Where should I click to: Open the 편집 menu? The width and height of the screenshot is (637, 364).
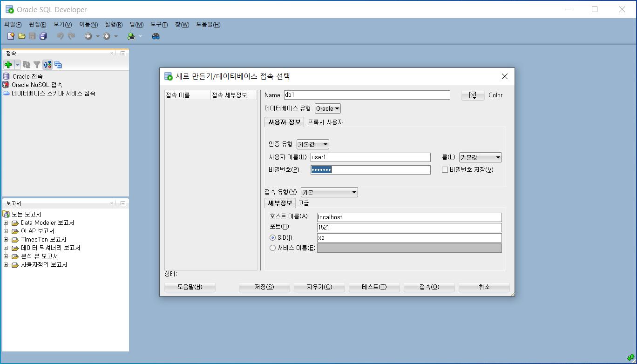click(x=38, y=25)
